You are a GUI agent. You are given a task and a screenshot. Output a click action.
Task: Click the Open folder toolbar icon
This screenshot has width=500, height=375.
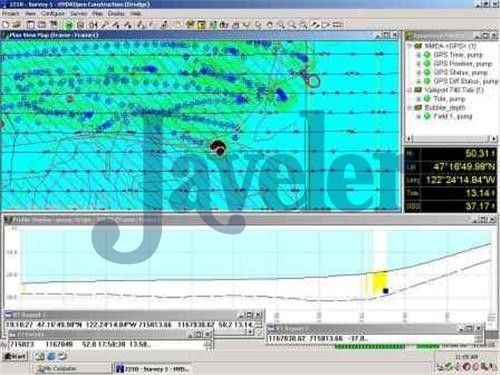tap(17, 24)
